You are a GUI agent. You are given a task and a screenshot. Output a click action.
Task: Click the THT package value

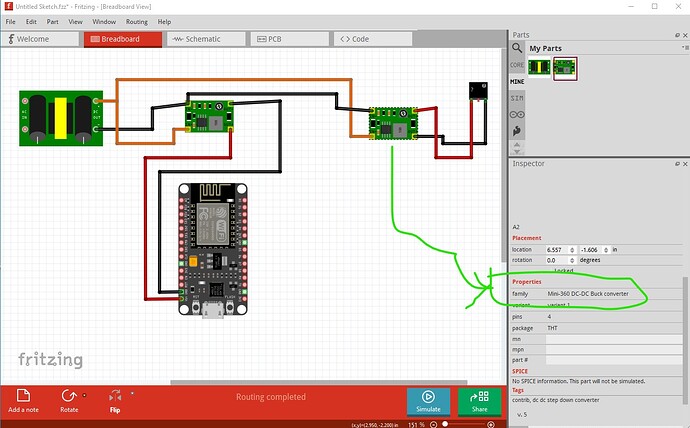pyautogui.click(x=552, y=328)
